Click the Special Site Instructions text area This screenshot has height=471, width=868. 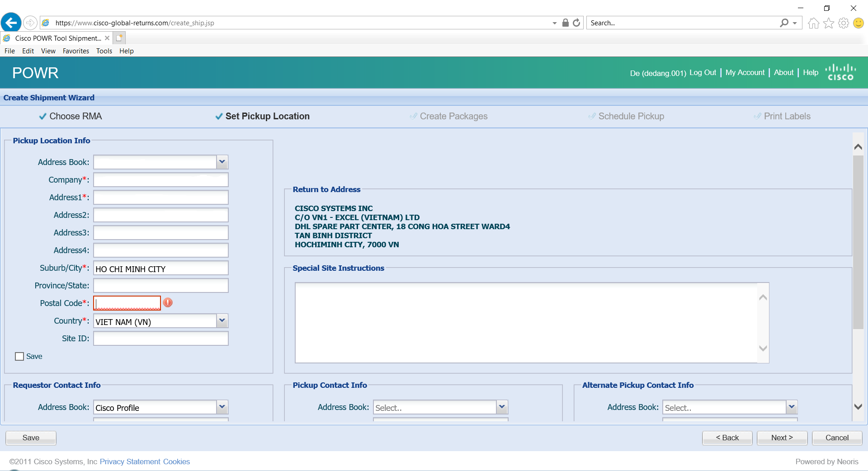tap(526, 323)
